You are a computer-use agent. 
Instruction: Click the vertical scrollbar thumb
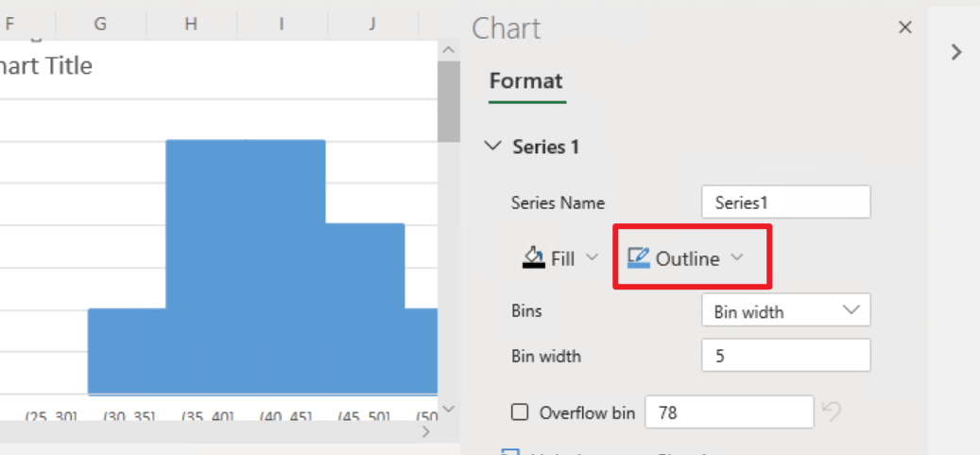[x=448, y=101]
